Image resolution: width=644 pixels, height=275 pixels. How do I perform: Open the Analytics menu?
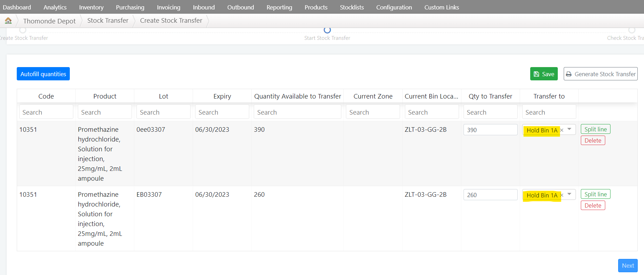pos(55,7)
